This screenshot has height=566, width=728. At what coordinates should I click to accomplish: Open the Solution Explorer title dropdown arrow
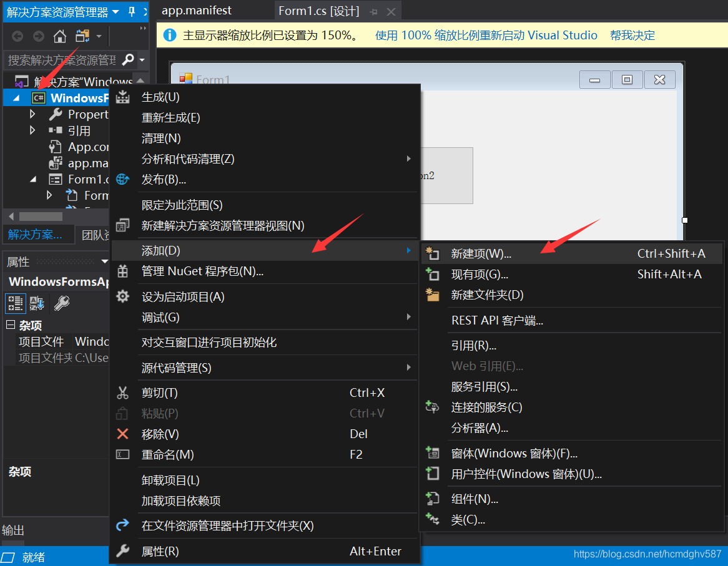point(116,12)
